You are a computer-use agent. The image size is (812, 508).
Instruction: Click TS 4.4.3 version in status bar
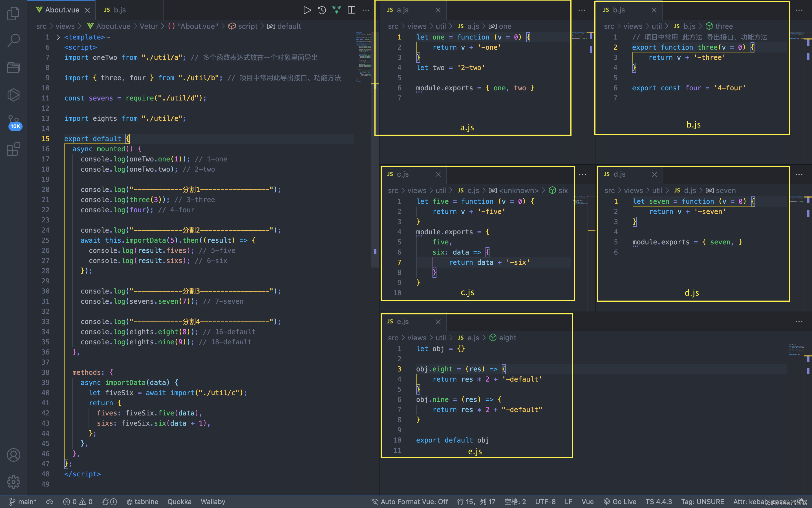coord(659,502)
